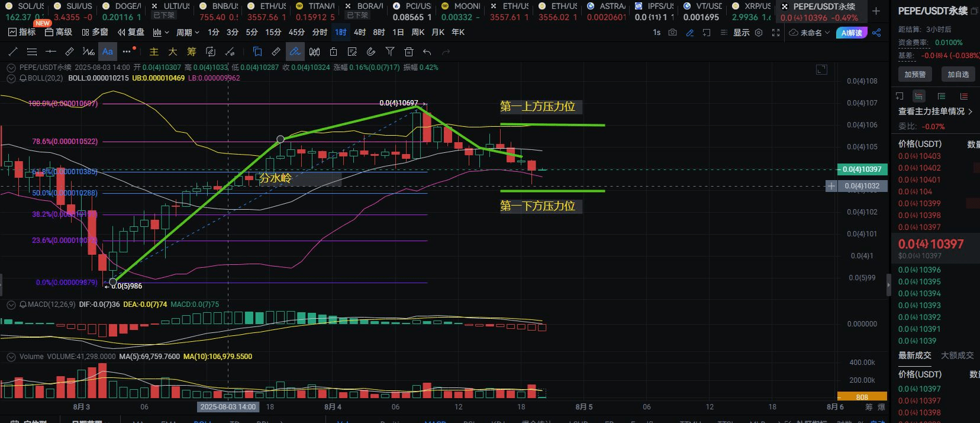Image resolution: width=980 pixels, height=423 pixels.
Task: Expand 查看主力挂单情况 details
Action: coord(936,111)
